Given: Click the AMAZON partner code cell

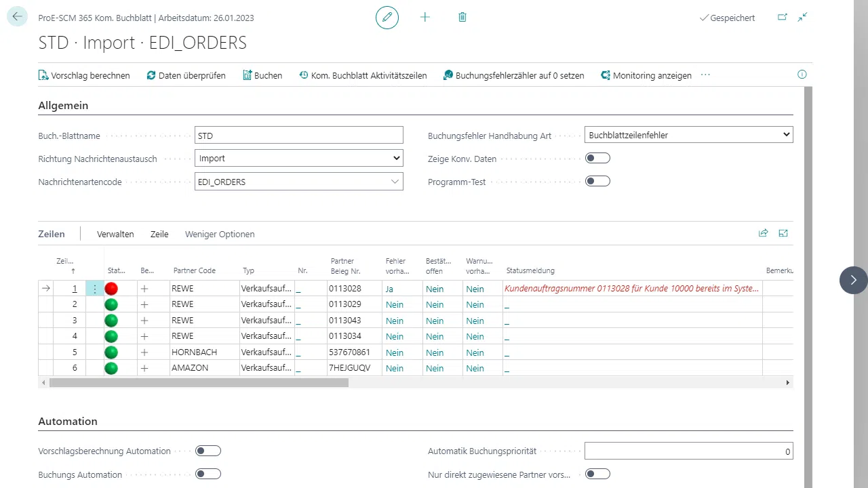Looking at the screenshot, I should (205, 368).
